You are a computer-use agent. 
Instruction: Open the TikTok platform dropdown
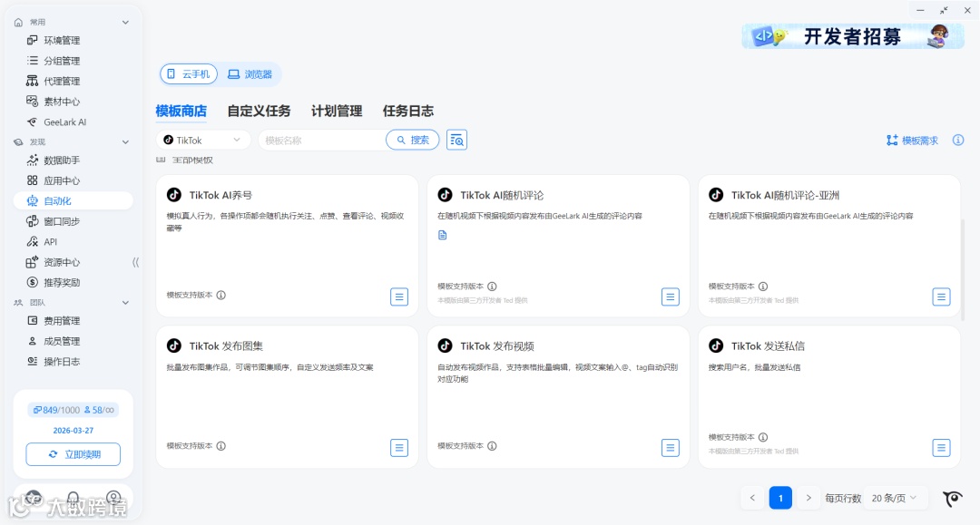(x=202, y=140)
